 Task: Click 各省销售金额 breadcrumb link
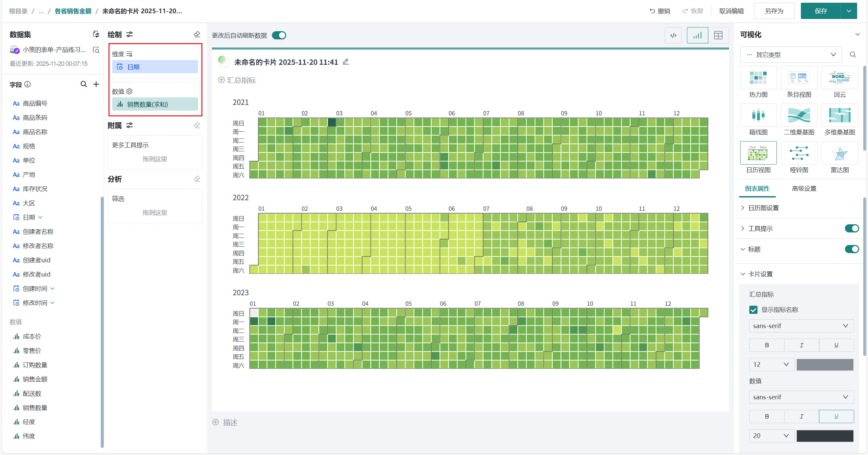[73, 11]
